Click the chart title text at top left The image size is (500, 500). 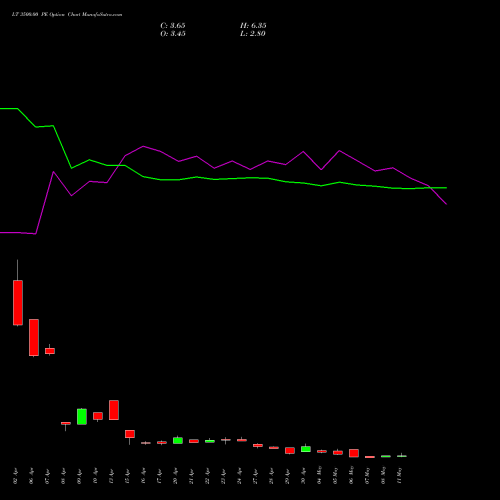(x=67, y=15)
